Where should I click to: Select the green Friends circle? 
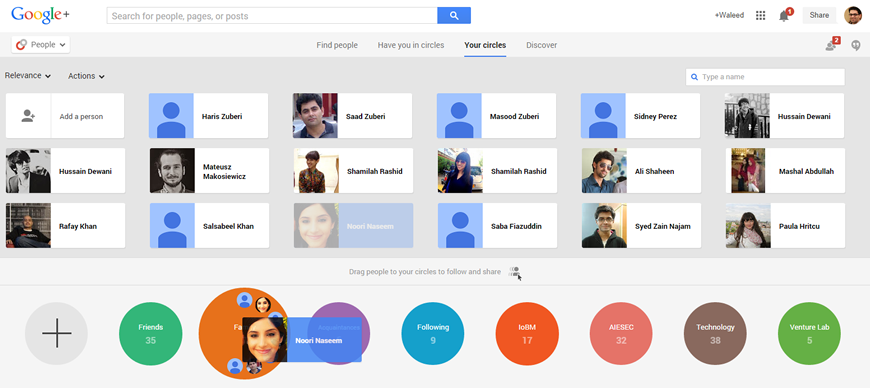coord(150,333)
